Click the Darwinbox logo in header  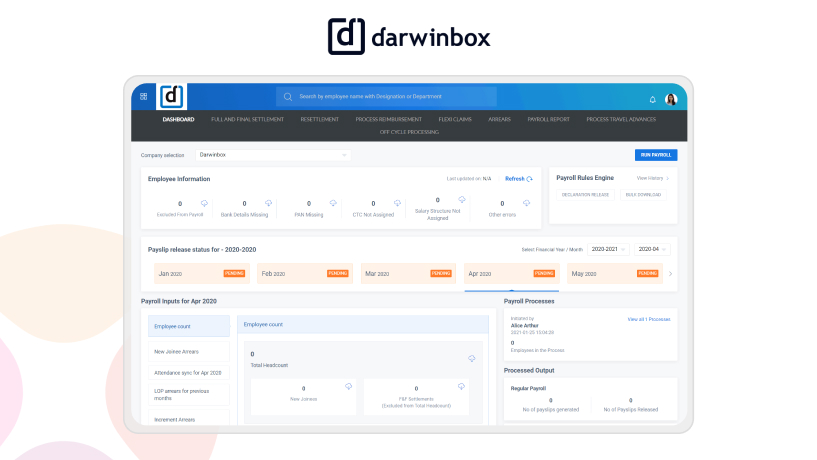click(x=171, y=96)
